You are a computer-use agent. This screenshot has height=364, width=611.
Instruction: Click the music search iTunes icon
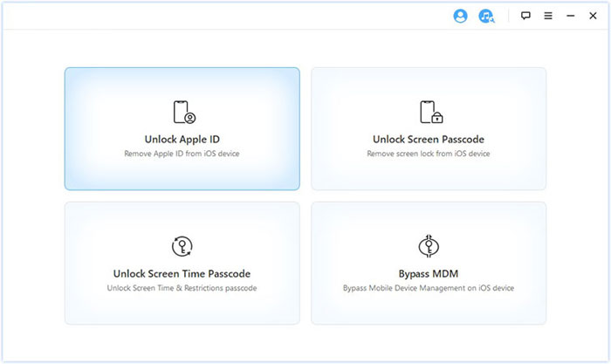[x=486, y=16]
